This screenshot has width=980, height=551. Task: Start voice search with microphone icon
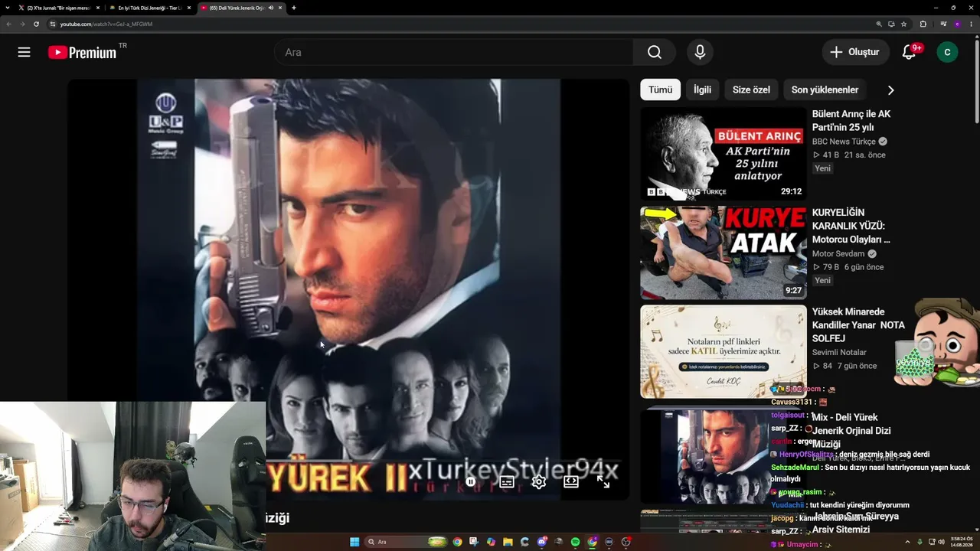pos(700,52)
